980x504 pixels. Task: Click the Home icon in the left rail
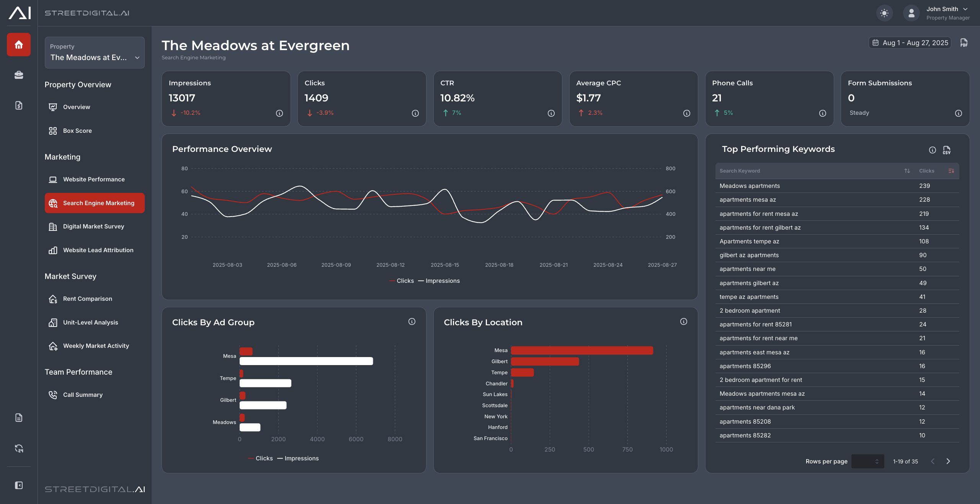[18, 45]
